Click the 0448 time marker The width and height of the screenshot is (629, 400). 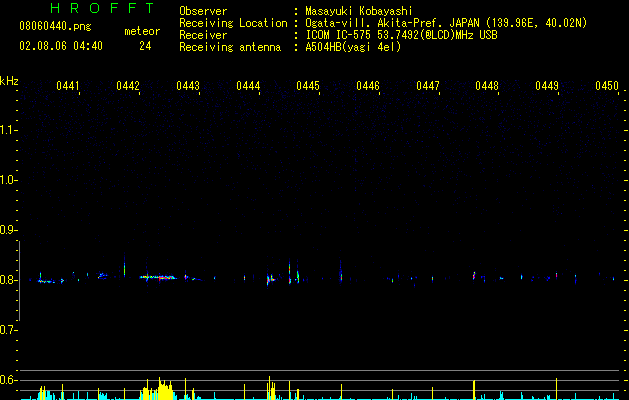(487, 86)
